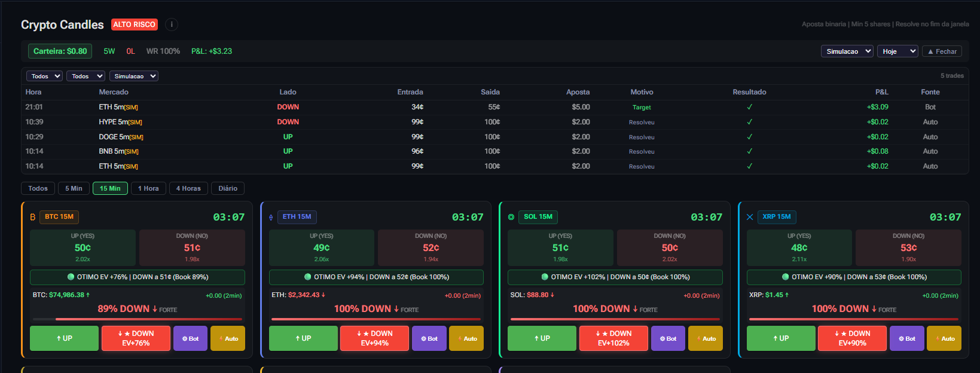980x373 pixels.
Task: Buy UP on the SOL 15M card
Action: pos(542,338)
